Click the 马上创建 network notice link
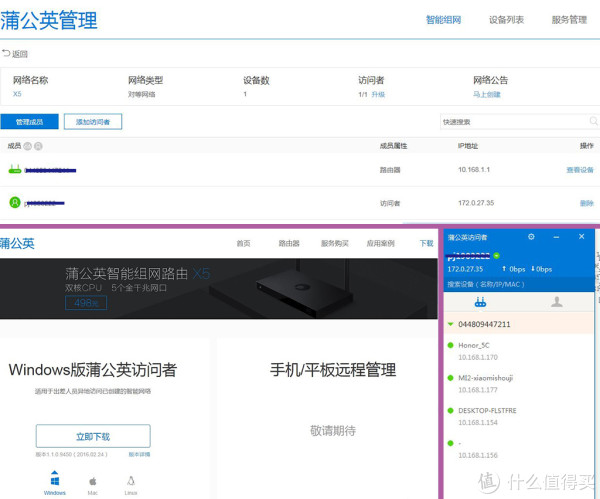Viewport: 600px width, 499px height. [487, 94]
